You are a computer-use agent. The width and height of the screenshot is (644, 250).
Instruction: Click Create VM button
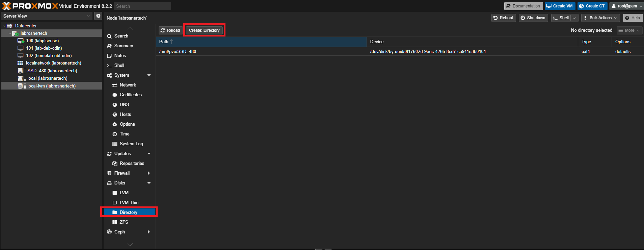(x=560, y=6)
